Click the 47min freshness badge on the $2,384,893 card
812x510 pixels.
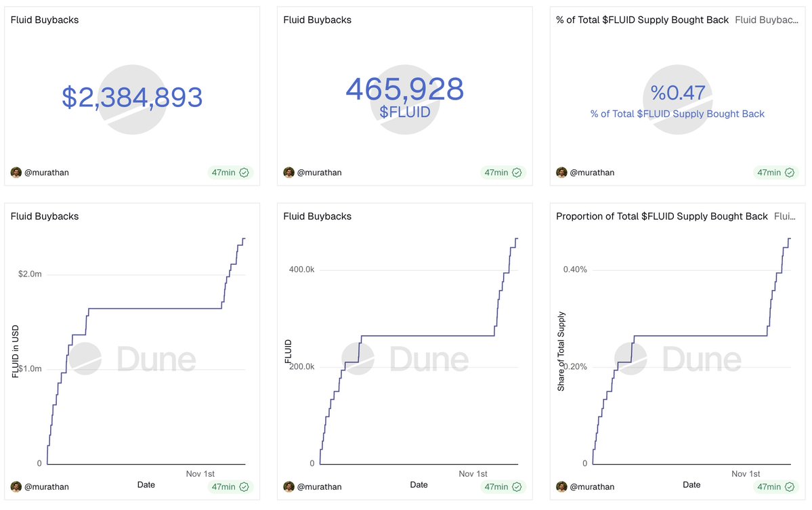click(230, 173)
